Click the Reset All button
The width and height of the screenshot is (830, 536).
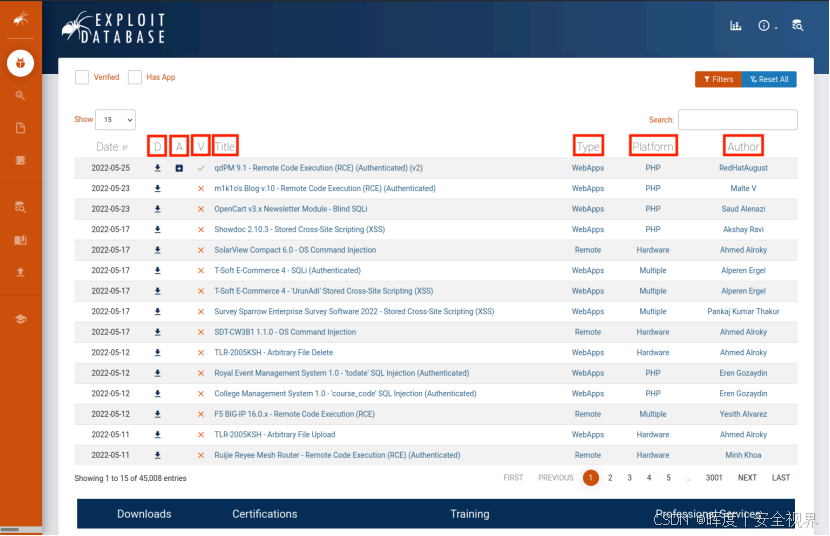tap(769, 79)
